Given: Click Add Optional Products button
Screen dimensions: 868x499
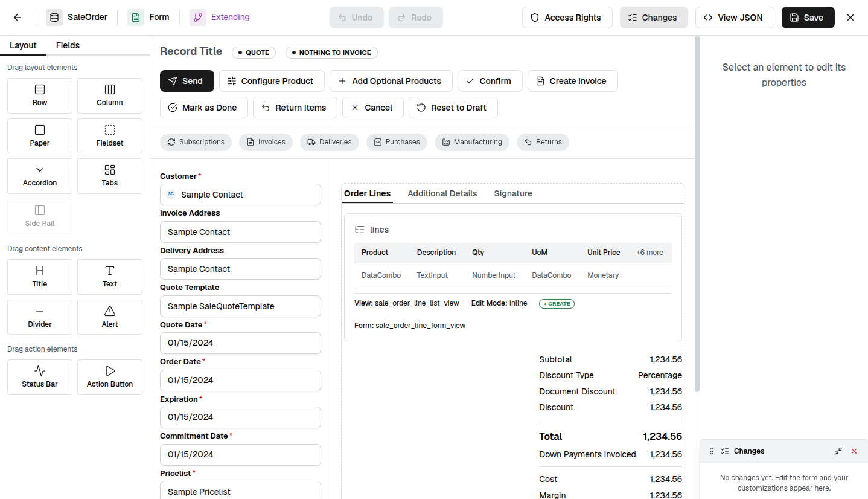Looking at the screenshot, I should (x=391, y=81).
